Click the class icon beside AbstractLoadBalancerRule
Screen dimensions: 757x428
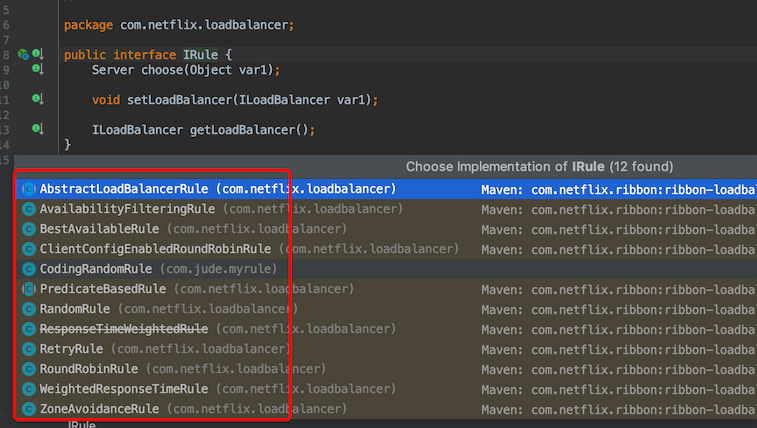(x=29, y=189)
